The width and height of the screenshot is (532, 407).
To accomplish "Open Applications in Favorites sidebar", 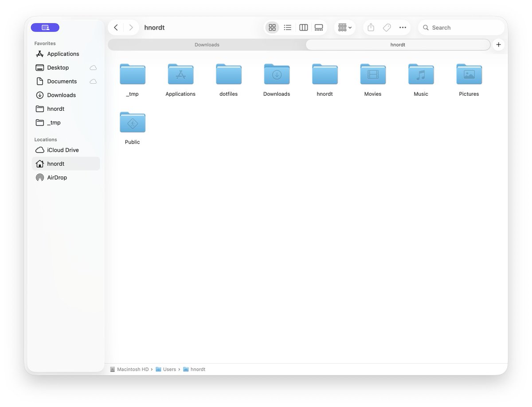I will (66, 54).
